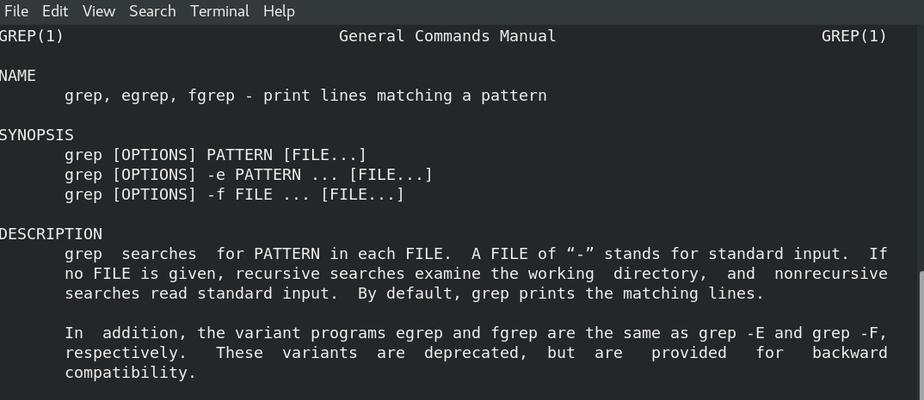The height and width of the screenshot is (400, 924).
Task: Open the Edit menu
Action: (x=55, y=11)
